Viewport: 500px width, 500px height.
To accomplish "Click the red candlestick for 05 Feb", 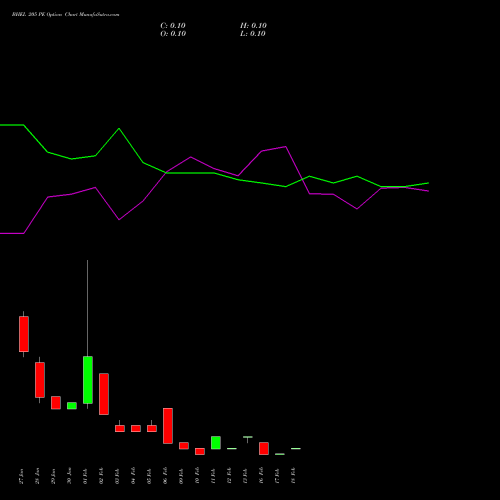I will (x=152, y=428).
